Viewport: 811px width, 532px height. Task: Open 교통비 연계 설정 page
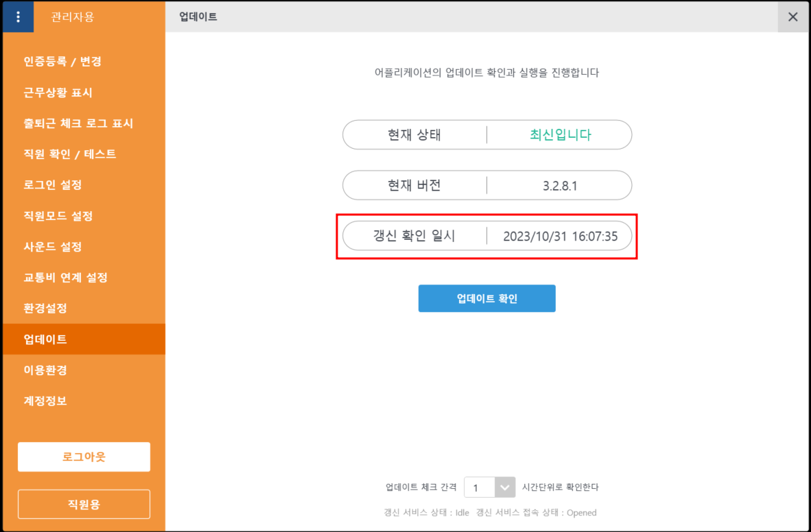coord(66,278)
